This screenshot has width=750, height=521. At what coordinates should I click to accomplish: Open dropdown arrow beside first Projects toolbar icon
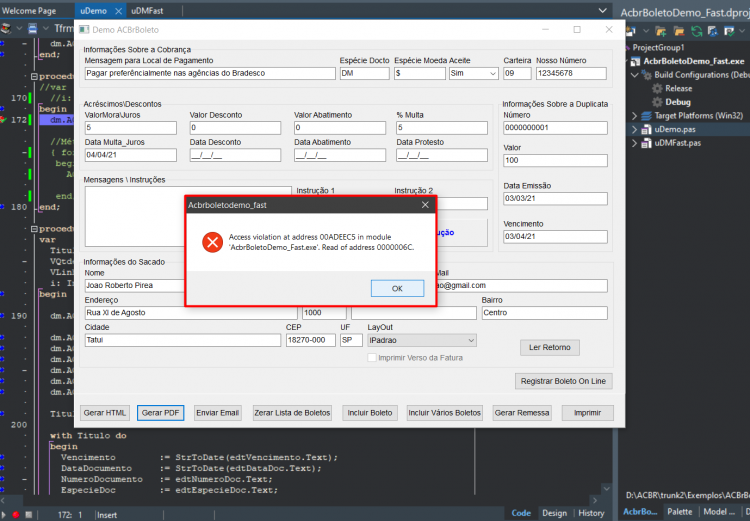click(646, 32)
